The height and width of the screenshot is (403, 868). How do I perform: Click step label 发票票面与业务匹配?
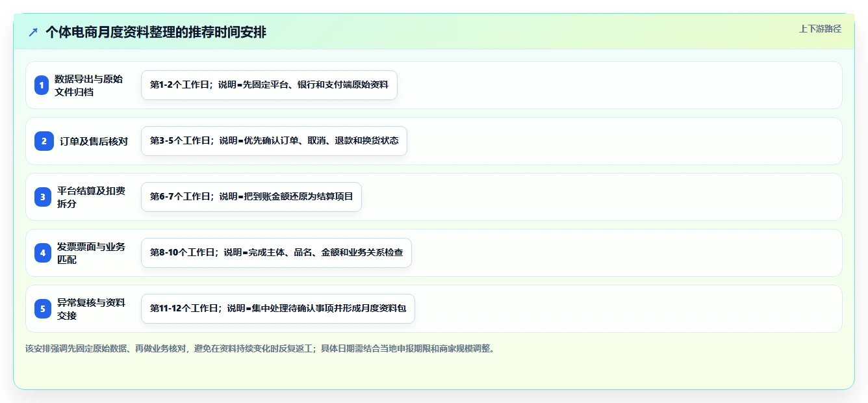pos(92,253)
